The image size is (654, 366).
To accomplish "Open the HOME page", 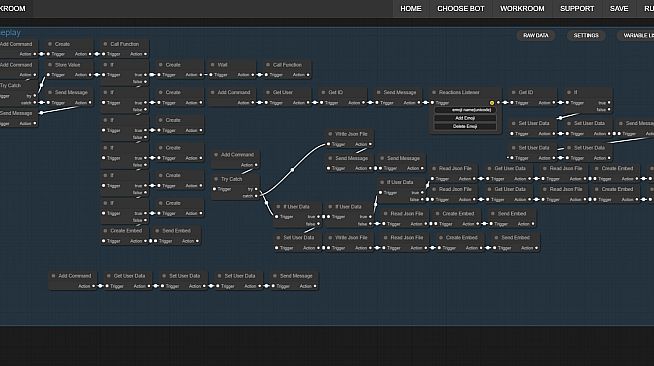I will tap(410, 8).
